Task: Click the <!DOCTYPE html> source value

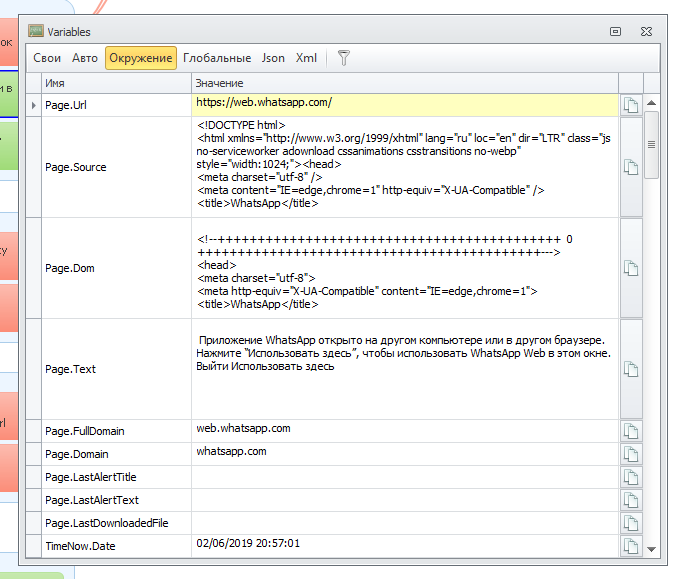Action: click(405, 167)
